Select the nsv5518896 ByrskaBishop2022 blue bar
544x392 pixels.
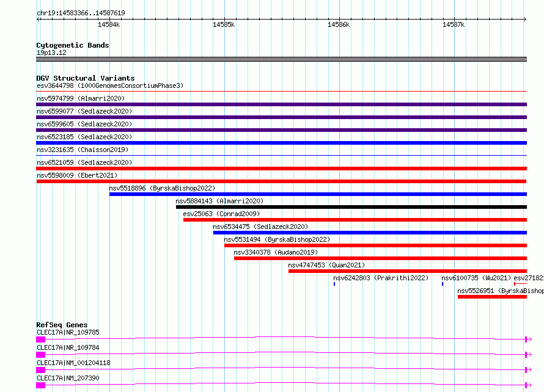point(318,194)
